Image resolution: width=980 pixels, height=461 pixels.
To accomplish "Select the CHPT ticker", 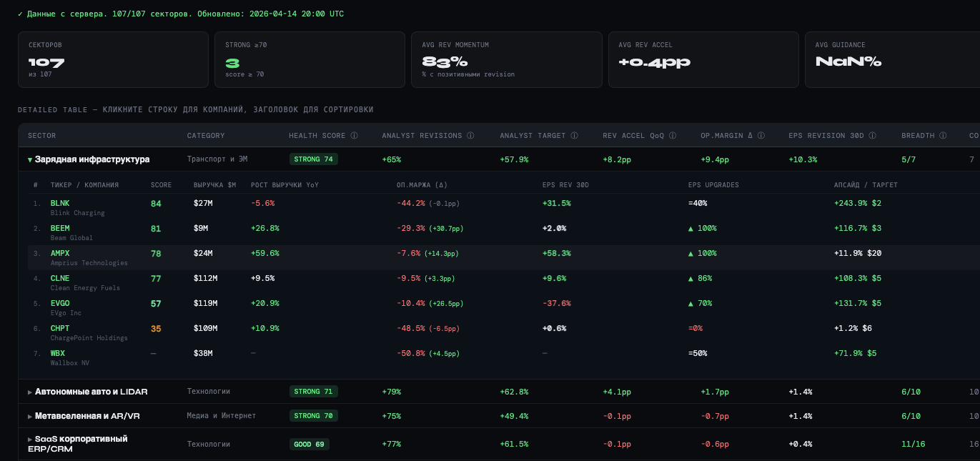I will point(60,328).
